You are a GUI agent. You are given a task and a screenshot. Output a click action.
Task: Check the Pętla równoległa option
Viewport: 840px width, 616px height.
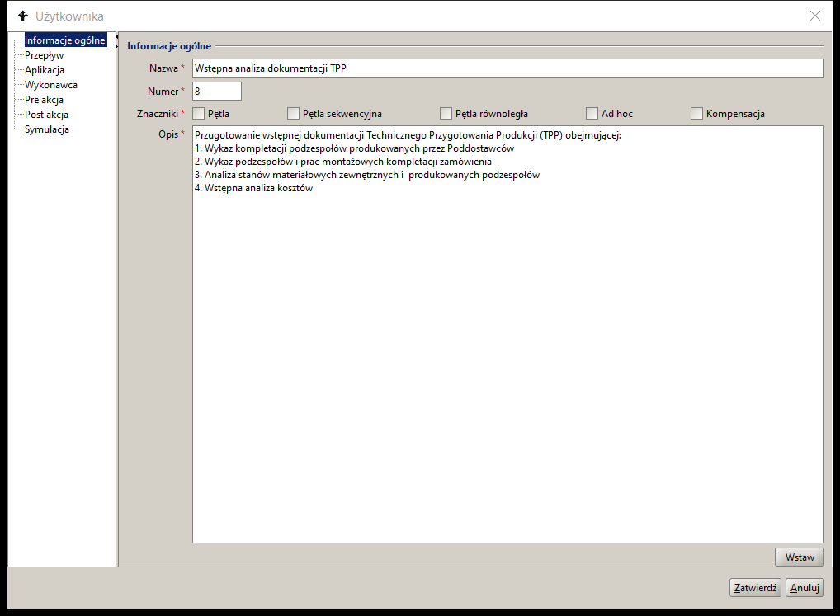coord(446,113)
